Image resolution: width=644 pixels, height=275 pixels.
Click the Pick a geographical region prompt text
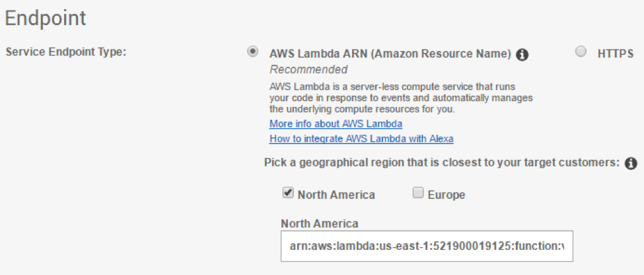(442, 163)
